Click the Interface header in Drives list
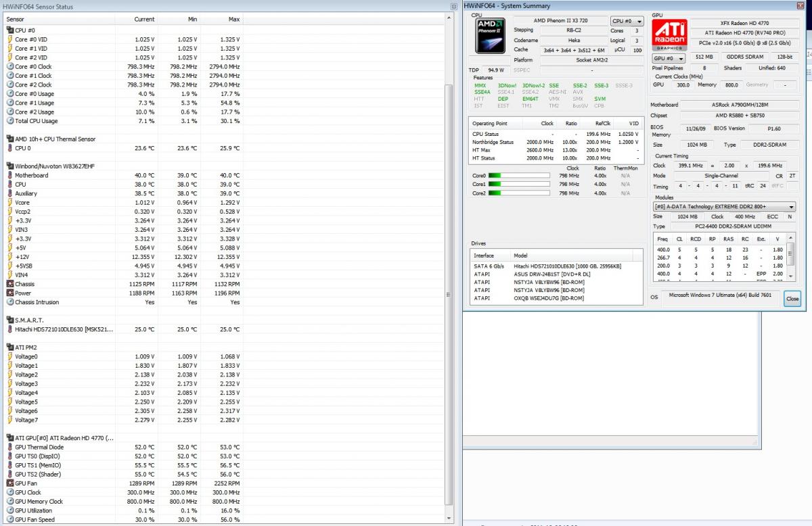 pos(491,256)
